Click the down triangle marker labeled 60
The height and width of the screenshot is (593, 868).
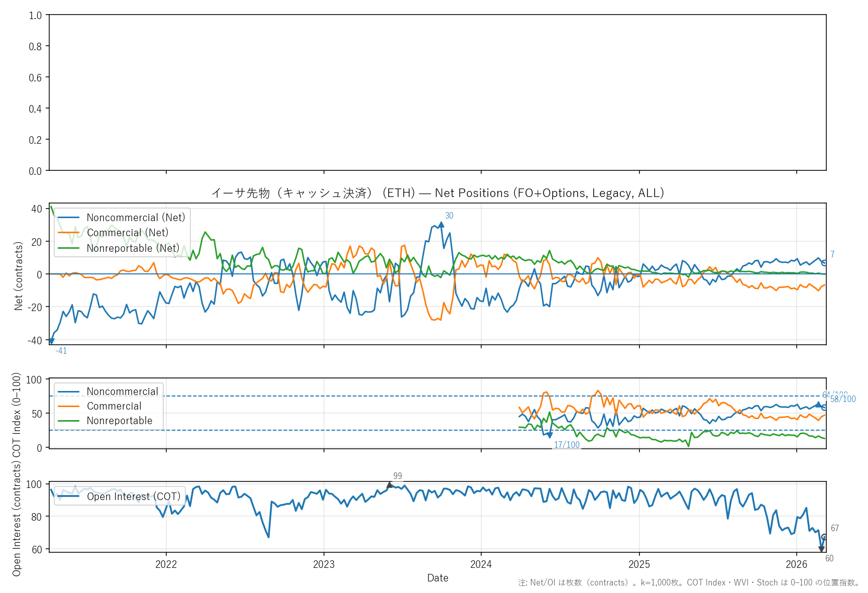click(822, 549)
